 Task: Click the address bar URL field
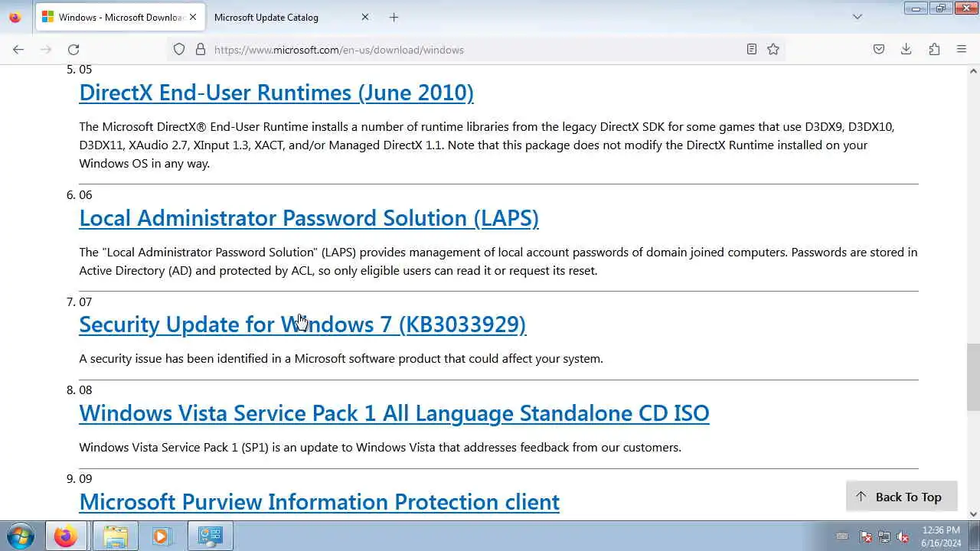pyautogui.click(x=475, y=50)
